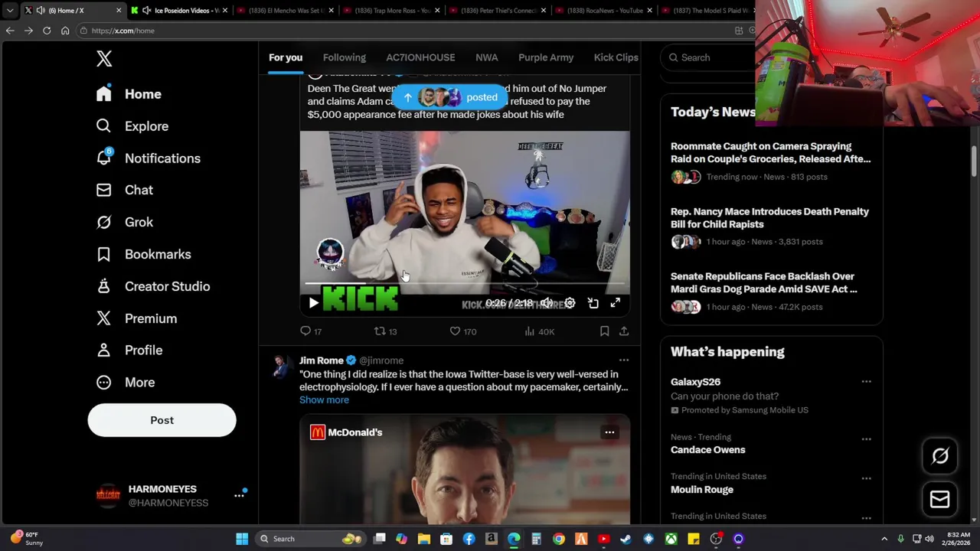The height and width of the screenshot is (551, 980).
Task: Reload the page in browser toolbar
Action: (x=47, y=31)
